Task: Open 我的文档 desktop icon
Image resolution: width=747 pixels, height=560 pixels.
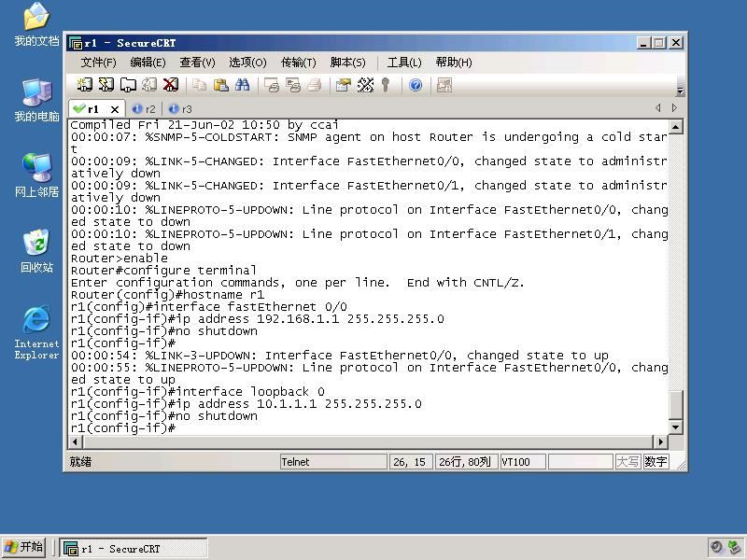Action: [36, 25]
